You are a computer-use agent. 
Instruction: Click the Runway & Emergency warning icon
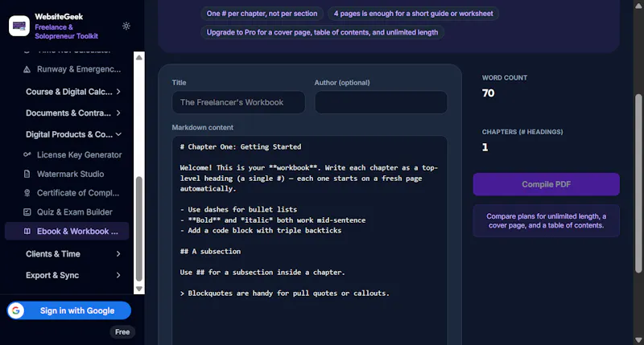[x=27, y=69]
